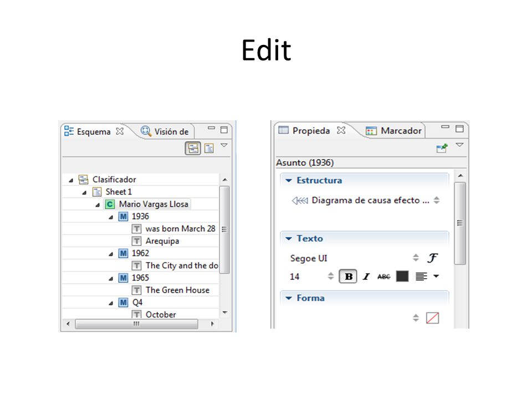Toggle the outline sheet view button

point(209,149)
